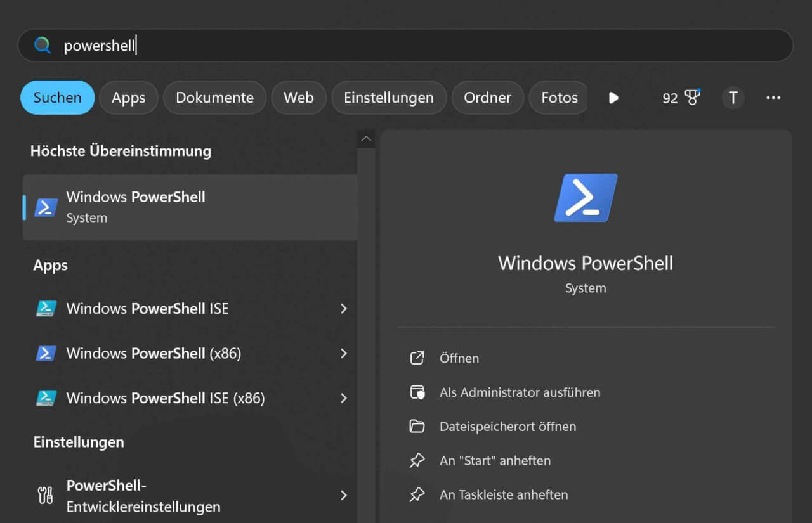Screen dimensions: 812x523
Task: Pin PowerShell via An Taskleiste anheften
Action: click(x=504, y=494)
